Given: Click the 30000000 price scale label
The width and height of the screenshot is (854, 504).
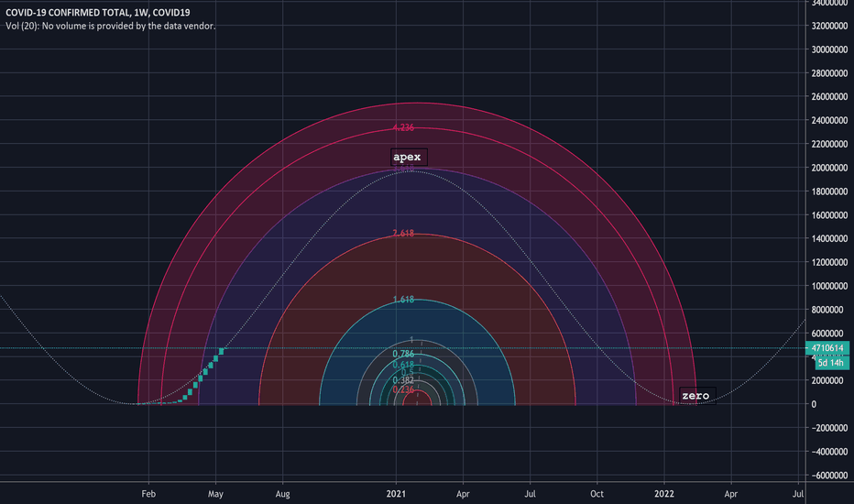Looking at the screenshot, I should [829, 49].
